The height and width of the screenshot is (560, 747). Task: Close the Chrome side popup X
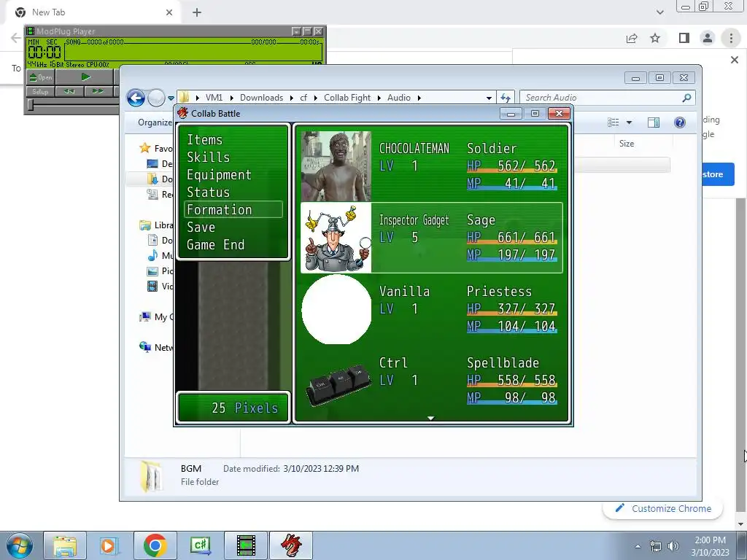735,60
